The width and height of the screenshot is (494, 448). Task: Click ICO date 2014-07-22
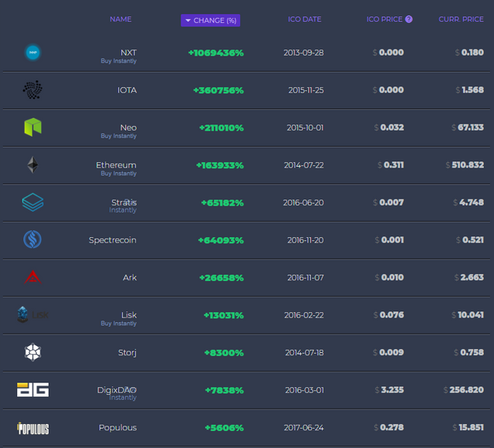coord(304,165)
